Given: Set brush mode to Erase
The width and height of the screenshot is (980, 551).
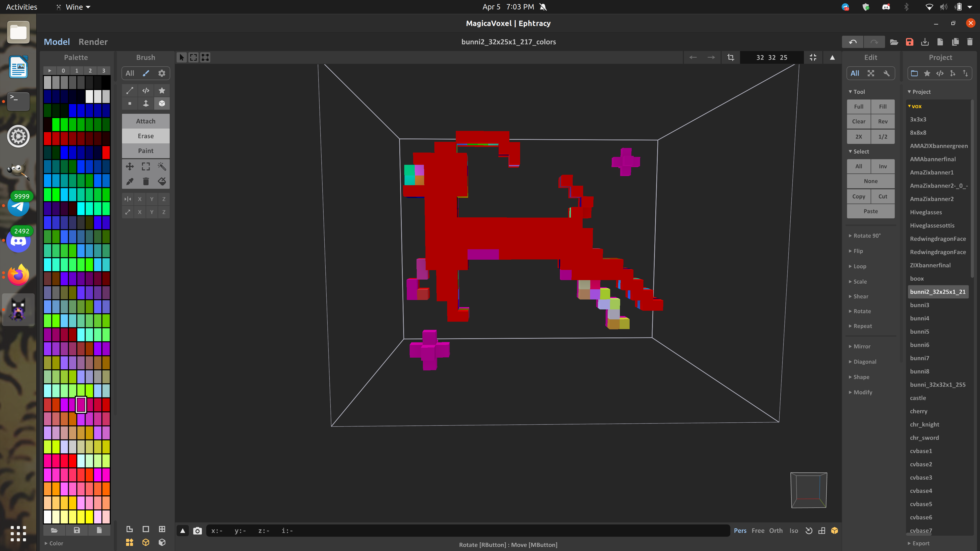Looking at the screenshot, I should click(146, 136).
